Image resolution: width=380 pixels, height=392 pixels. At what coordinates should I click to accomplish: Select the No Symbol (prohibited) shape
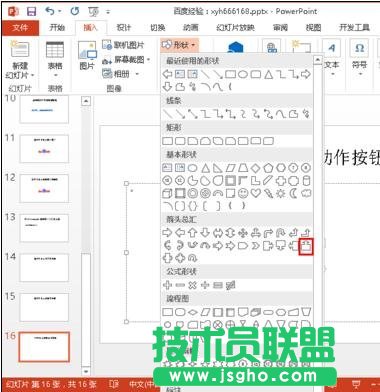[205, 193]
